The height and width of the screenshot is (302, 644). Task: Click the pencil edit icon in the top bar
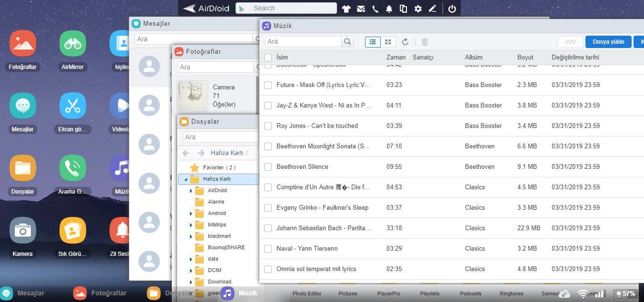[x=432, y=9]
